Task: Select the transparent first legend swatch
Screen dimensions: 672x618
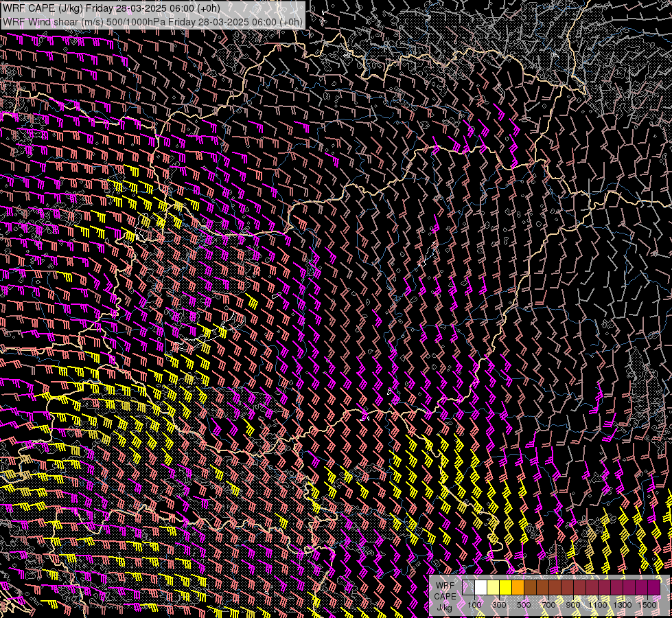Action: (468, 587)
